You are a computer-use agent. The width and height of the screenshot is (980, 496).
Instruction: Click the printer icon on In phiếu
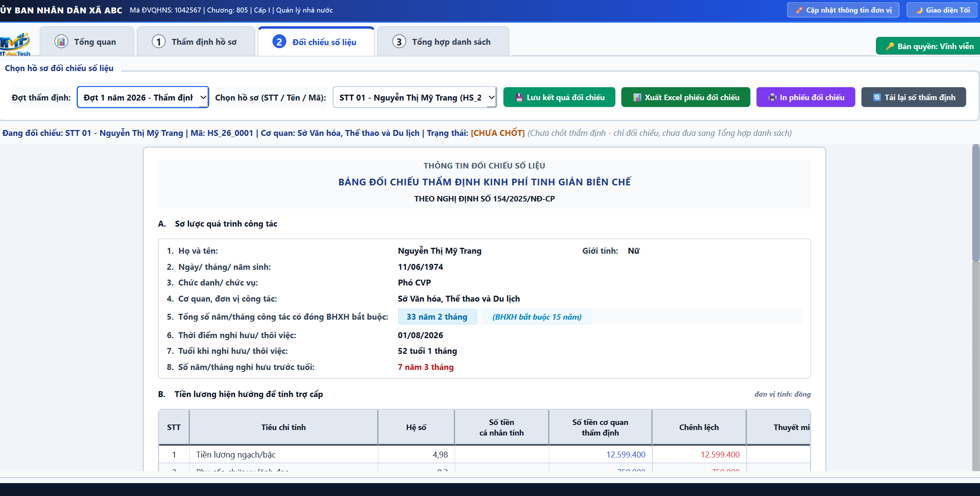tap(772, 97)
